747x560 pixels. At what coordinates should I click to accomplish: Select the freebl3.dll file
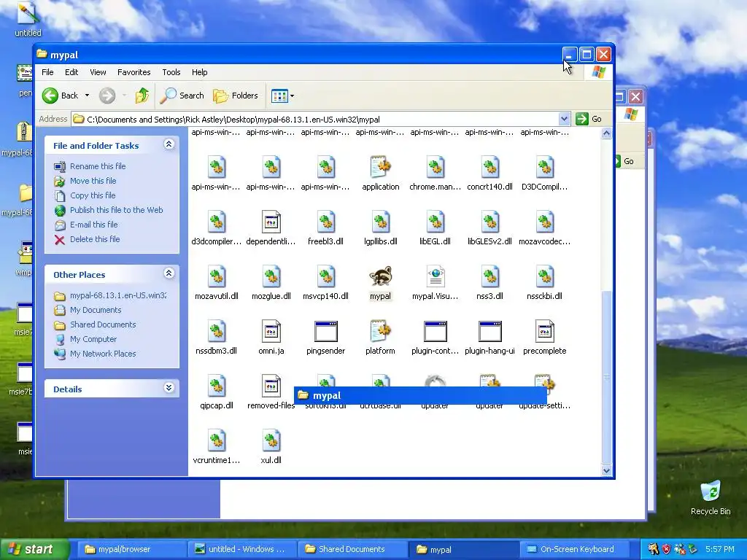click(326, 222)
